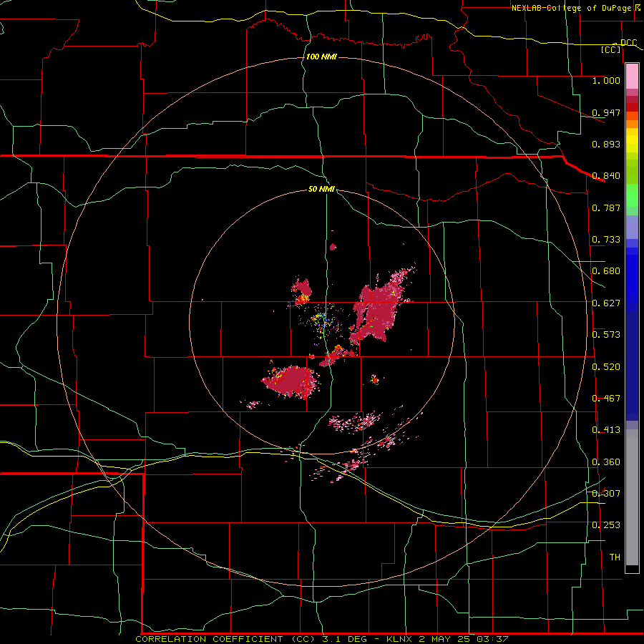Viewport: 644px width, 644px height.
Task: Click the 0.360 color scale value
Action: point(606,462)
